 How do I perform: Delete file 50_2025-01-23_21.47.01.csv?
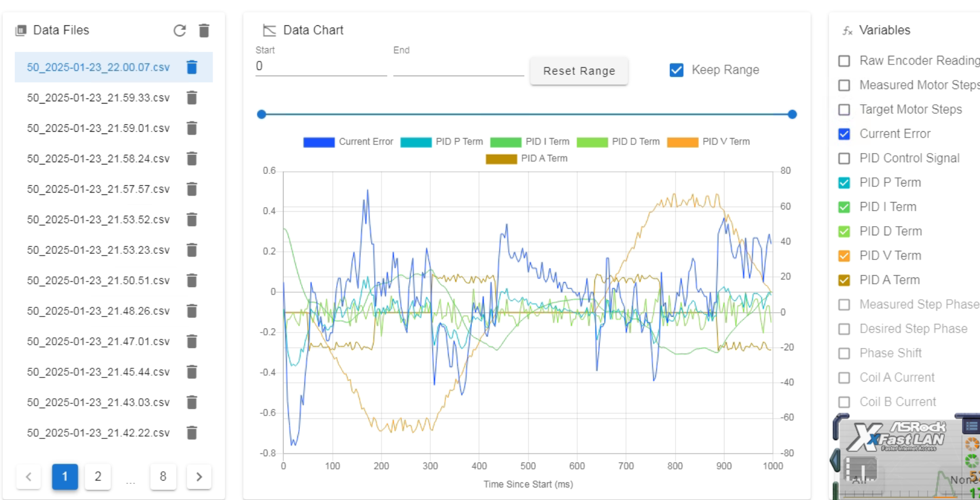192,342
